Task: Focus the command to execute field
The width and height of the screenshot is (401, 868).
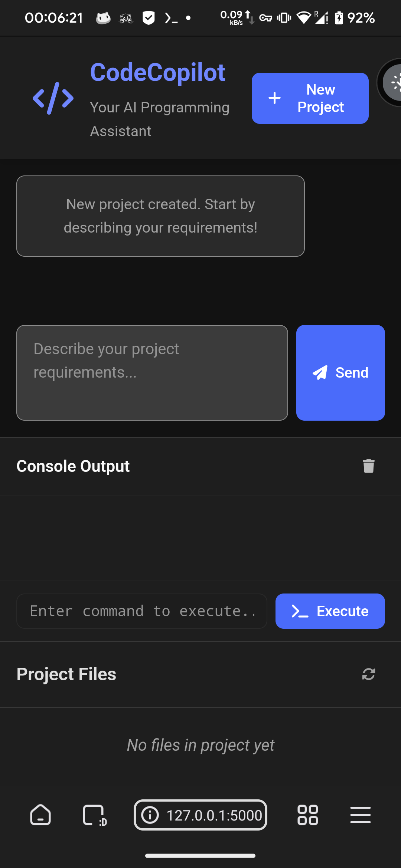Action: click(x=142, y=611)
